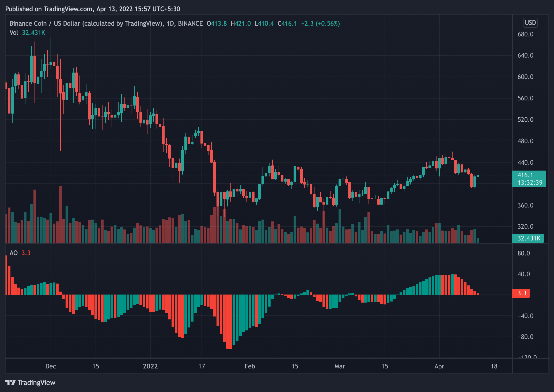This screenshot has width=554, height=392.
Task: Click the L410.4 low value
Action: point(264,24)
